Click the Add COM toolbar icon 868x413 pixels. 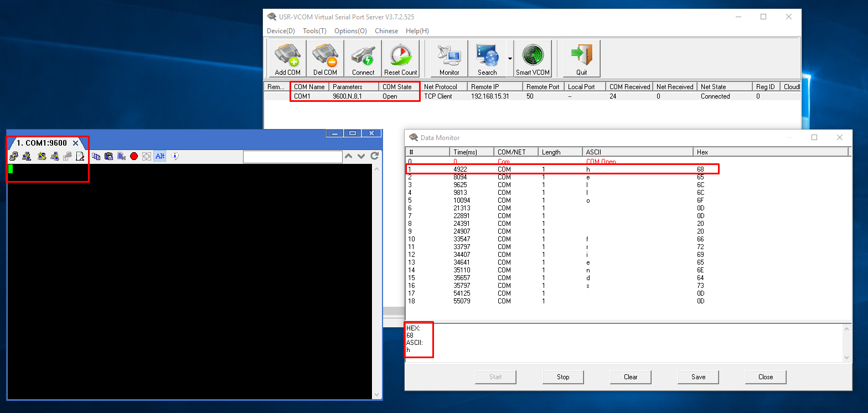tap(287, 58)
